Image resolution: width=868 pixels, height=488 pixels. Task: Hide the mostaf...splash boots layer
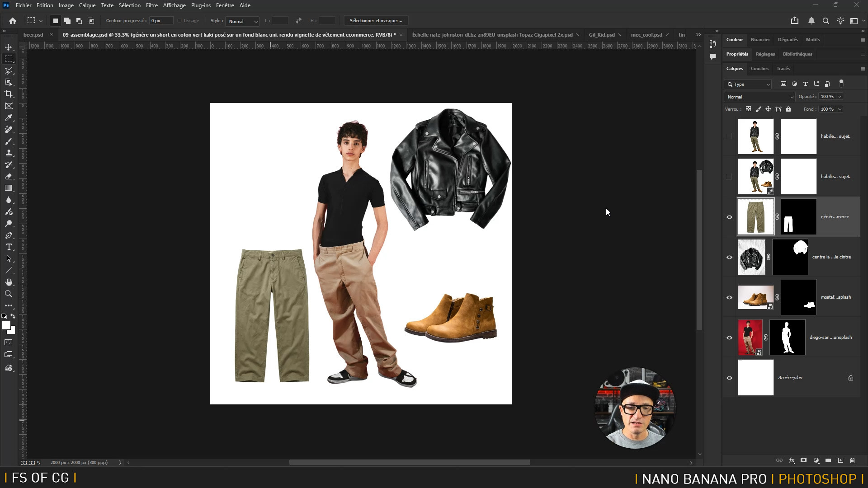click(729, 297)
